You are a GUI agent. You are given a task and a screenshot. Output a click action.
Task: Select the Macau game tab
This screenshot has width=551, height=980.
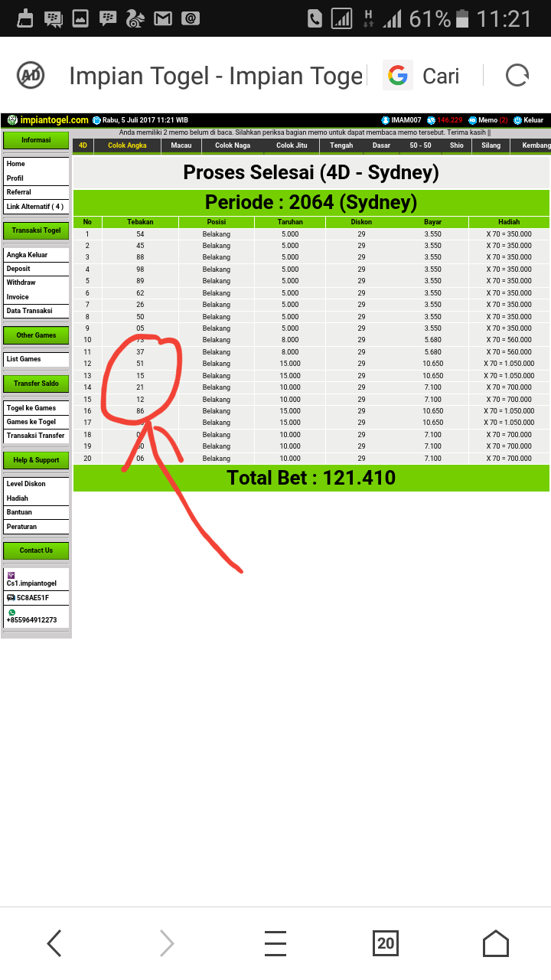coord(181,145)
